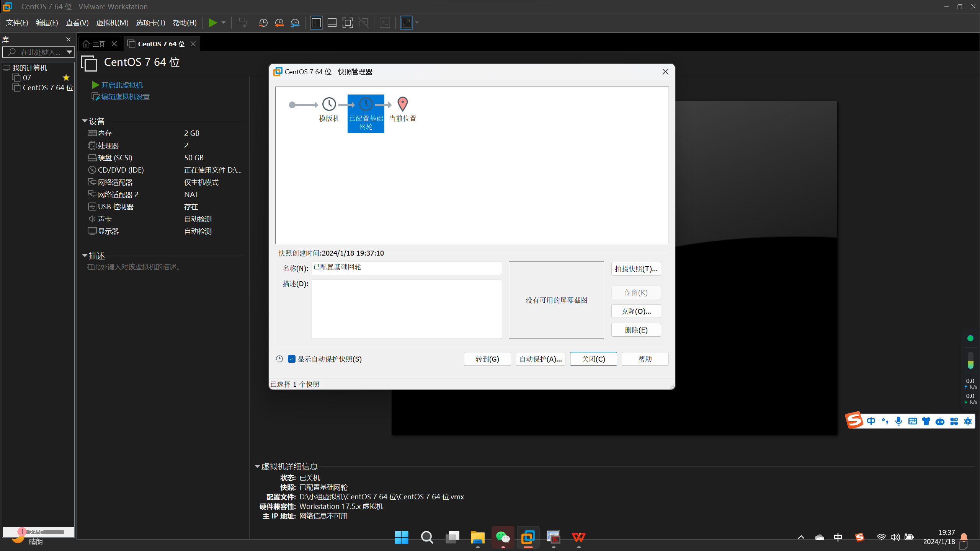Screen dimensions: 980x551
Task: Click the 自动保护(A)... button
Action: [x=541, y=359]
